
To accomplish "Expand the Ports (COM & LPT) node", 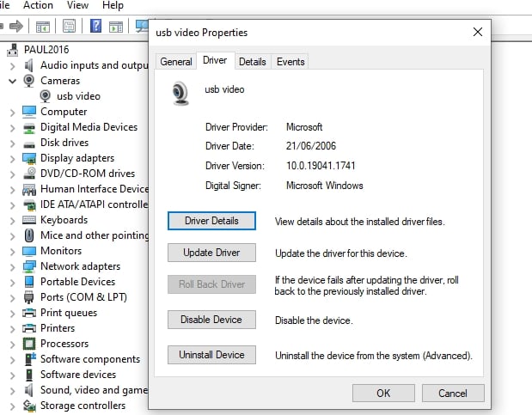I will click(13, 298).
